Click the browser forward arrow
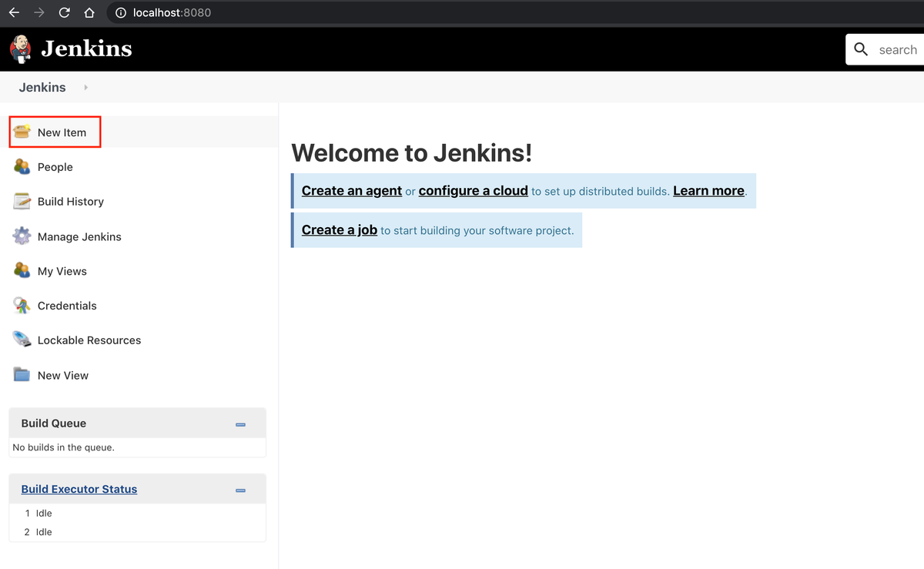The image size is (924, 569). tap(39, 12)
